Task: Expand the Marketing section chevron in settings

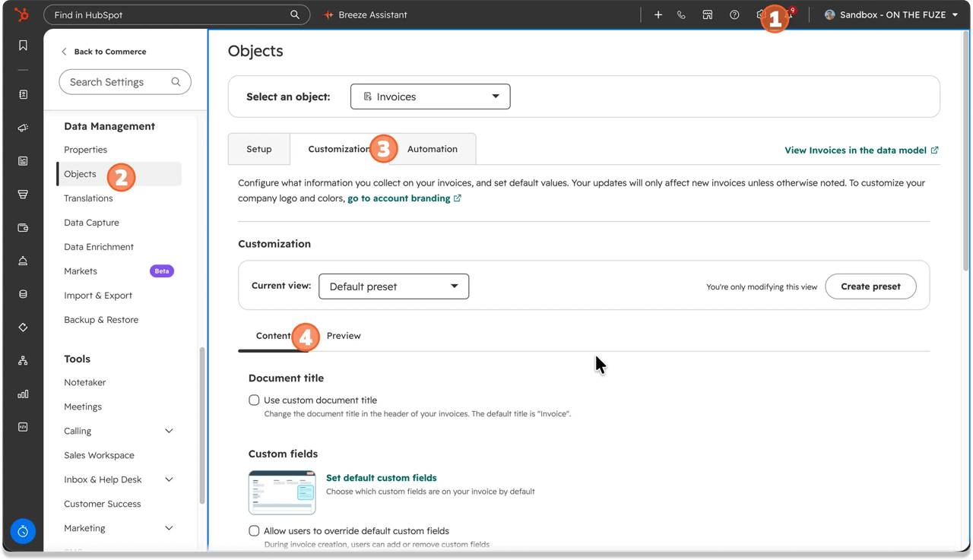Action: click(x=169, y=528)
